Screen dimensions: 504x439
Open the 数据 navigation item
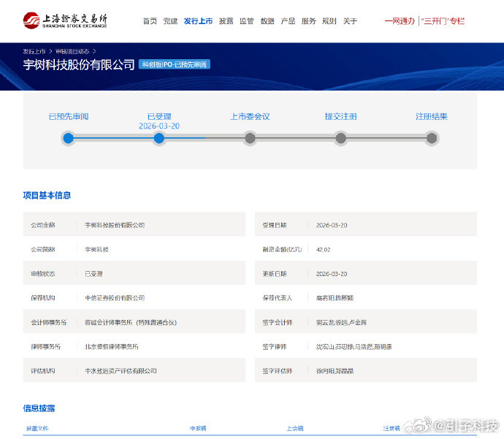point(267,21)
